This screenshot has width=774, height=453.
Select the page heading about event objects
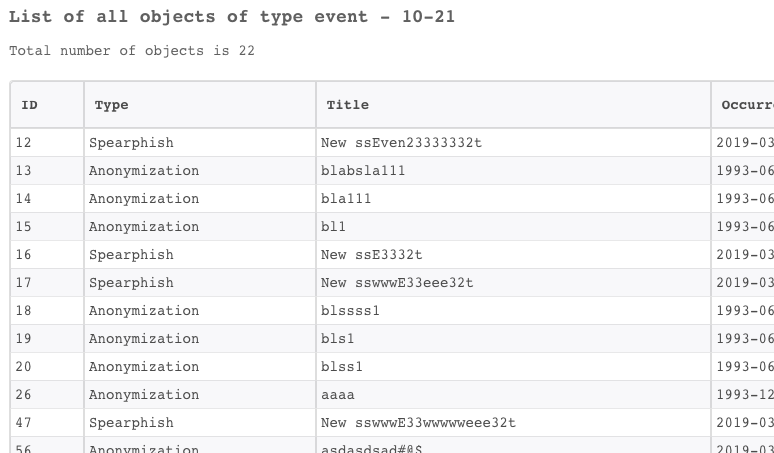pos(232,17)
